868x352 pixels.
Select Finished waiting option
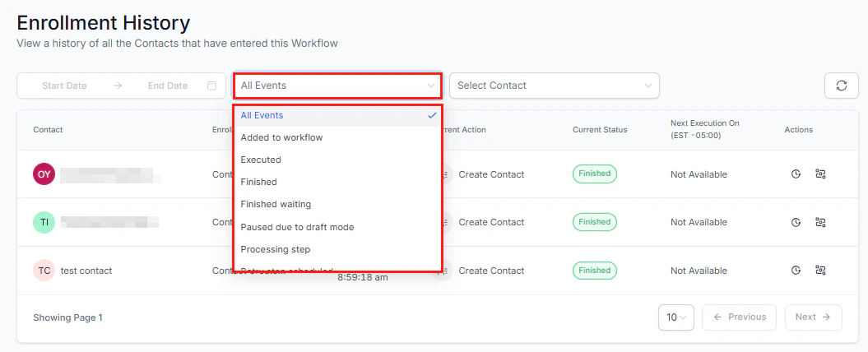click(337, 204)
